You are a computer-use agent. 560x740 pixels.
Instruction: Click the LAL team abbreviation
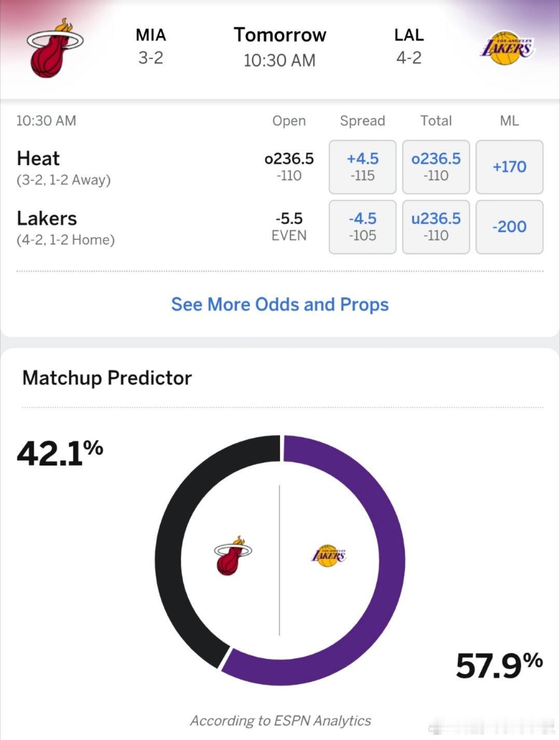tap(409, 35)
